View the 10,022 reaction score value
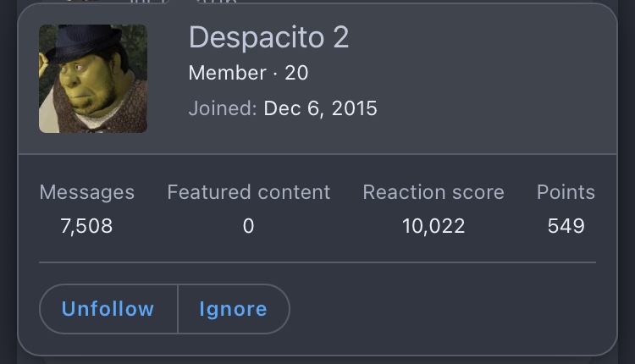Viewport: 635px width, 364px height. 433,226
